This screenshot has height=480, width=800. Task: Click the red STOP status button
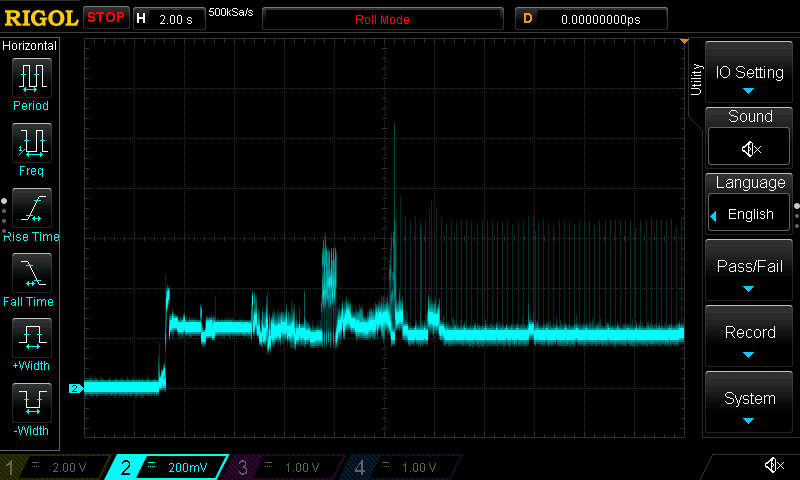click(x=105, y=18)
